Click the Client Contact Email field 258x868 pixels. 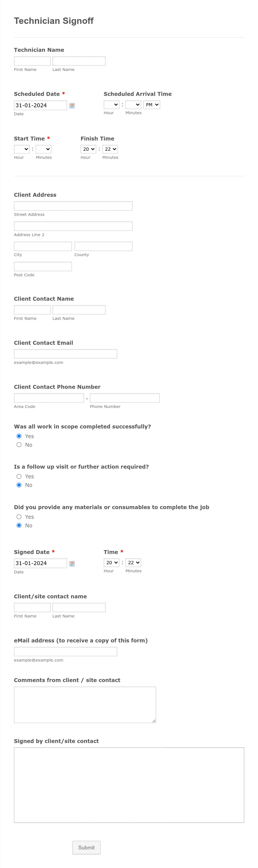pos(65,354)
